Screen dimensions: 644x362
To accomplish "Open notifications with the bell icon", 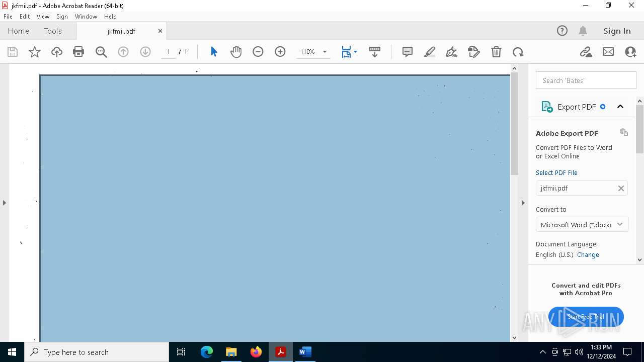I will pyautogui.click(x=583, y=31).
